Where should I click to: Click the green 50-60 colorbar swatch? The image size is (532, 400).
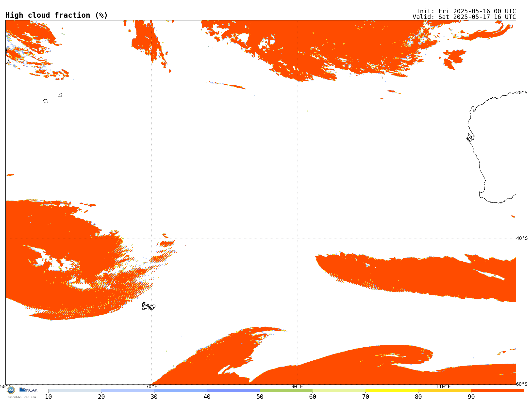tap(286, 391)
